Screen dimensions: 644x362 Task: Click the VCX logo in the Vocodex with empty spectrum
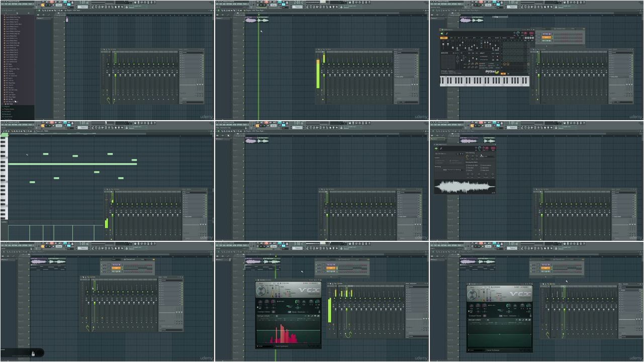[520, 294]
